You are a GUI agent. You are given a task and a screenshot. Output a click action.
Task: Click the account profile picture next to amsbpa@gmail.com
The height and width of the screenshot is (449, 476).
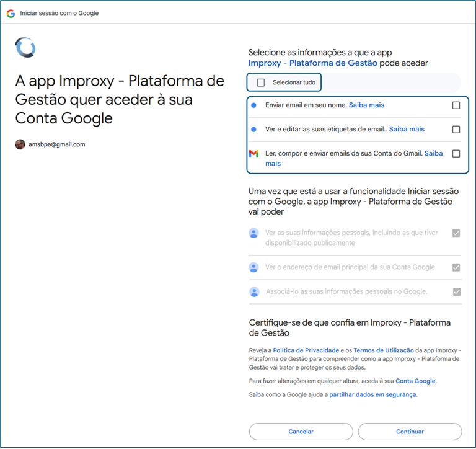coord(20,144)
